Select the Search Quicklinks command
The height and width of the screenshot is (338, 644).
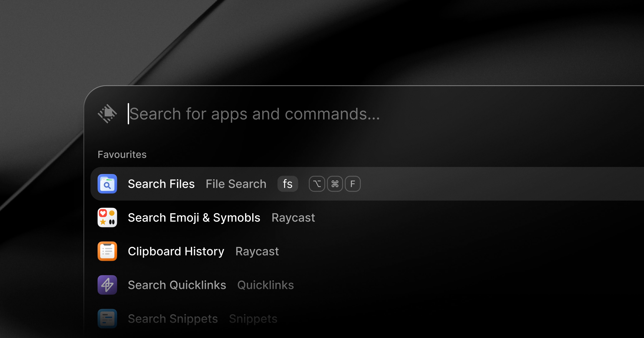(x=177, y=285)
